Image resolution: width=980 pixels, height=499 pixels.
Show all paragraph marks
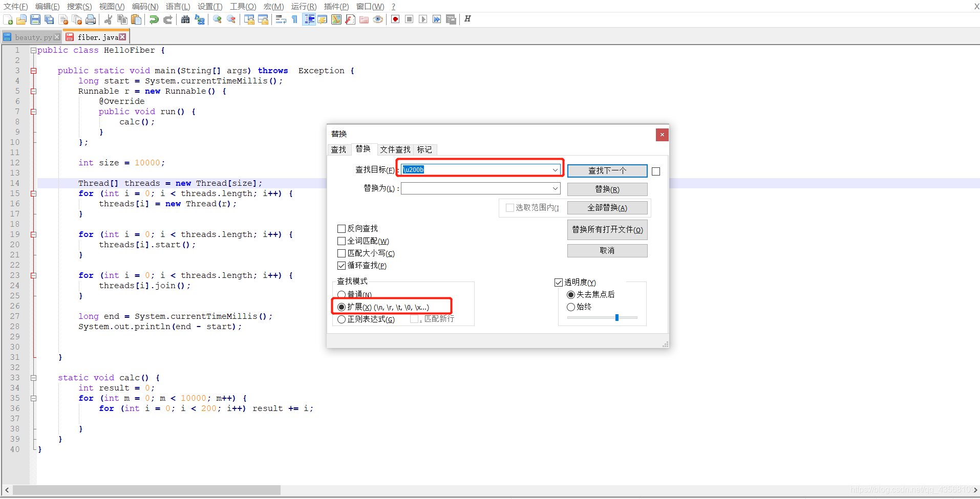pos(294,19)
